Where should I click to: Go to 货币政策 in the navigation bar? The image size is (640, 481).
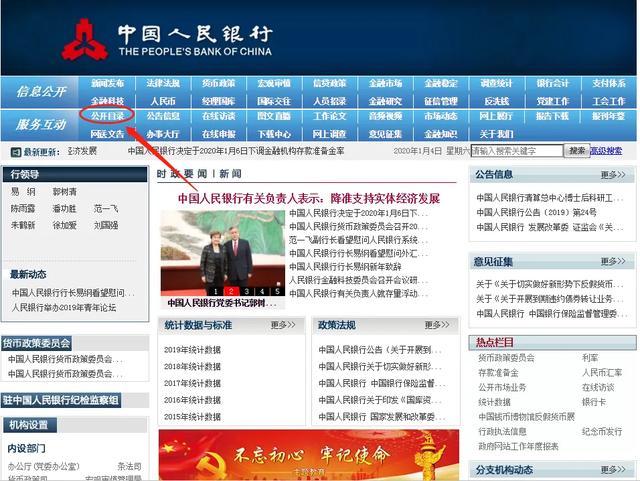218,83
